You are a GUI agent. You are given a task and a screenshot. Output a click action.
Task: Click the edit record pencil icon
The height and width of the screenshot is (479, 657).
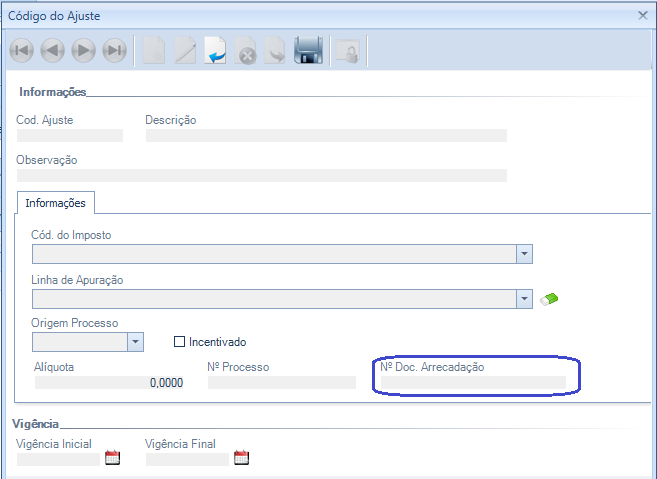pyautogui.click(x=185, y=51)
